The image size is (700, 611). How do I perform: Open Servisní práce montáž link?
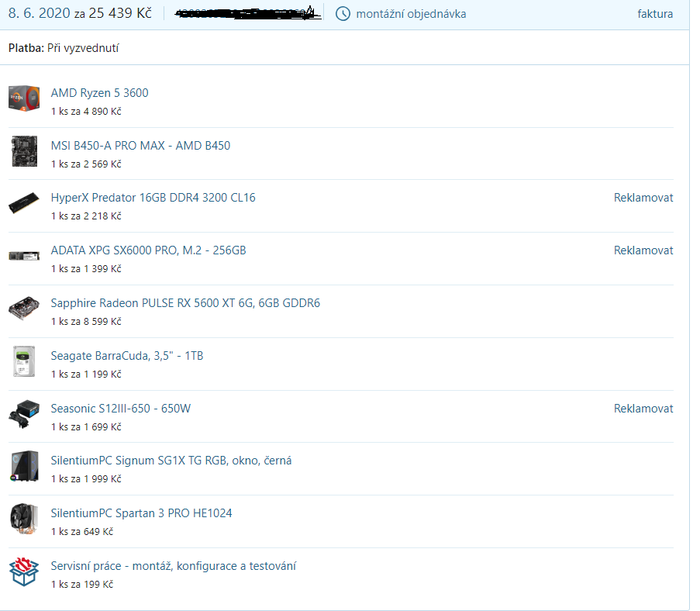[173, 566]
